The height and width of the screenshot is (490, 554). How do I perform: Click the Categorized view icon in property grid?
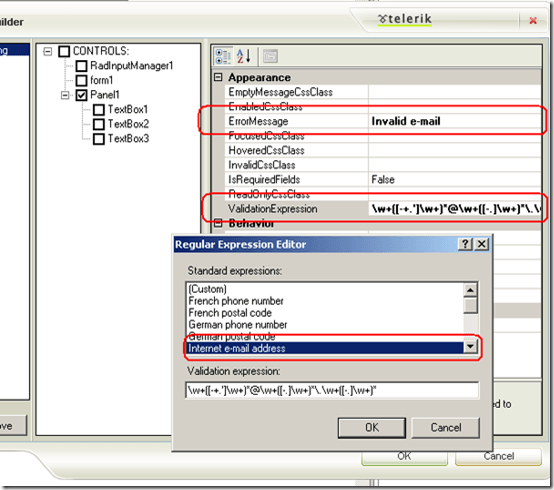pos(223,56)
